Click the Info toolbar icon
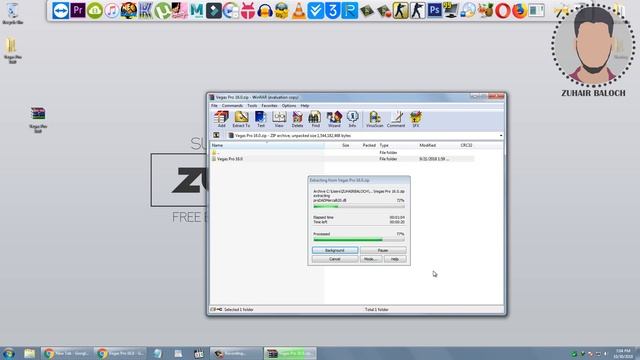This screenshot has height=360, width=640. click(352, 119)
